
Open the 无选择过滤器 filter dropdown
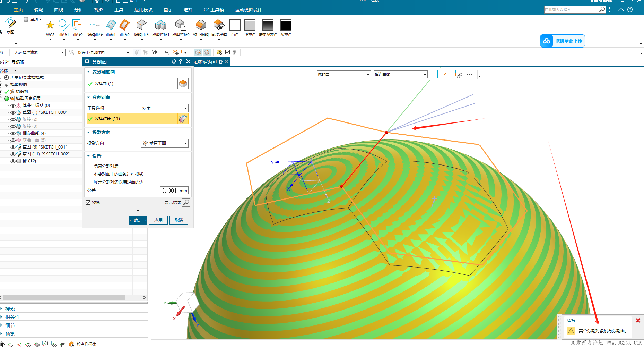pos(40,52)
